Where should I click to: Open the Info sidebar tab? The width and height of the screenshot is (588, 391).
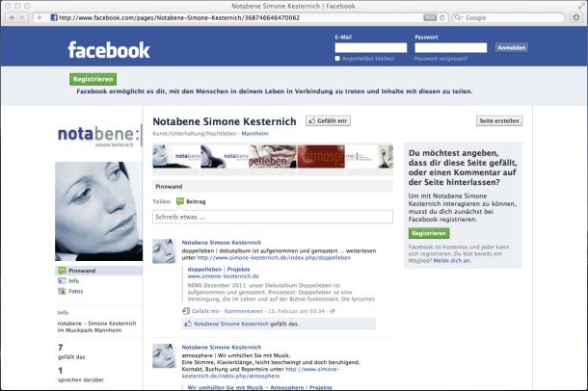click(x=73, y=281)
